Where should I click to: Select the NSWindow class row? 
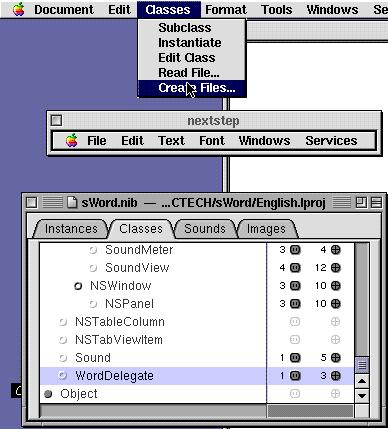tap(197, 286)
